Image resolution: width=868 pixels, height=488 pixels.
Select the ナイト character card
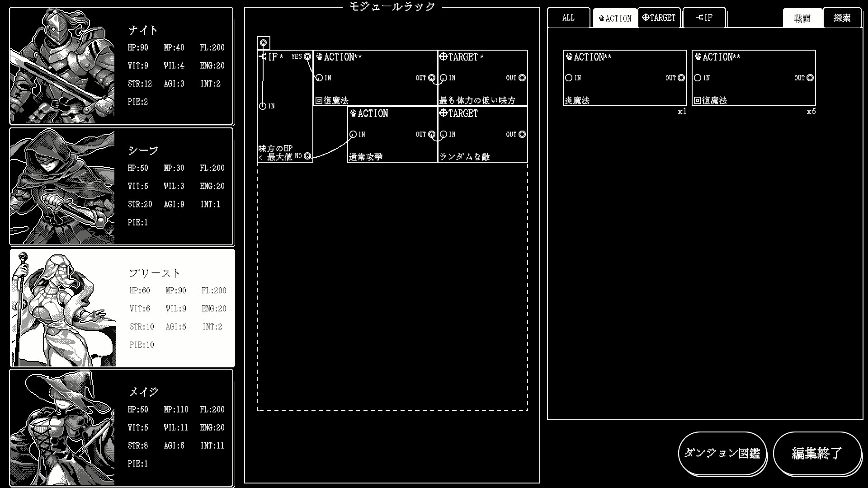click(x=122, y=66)
